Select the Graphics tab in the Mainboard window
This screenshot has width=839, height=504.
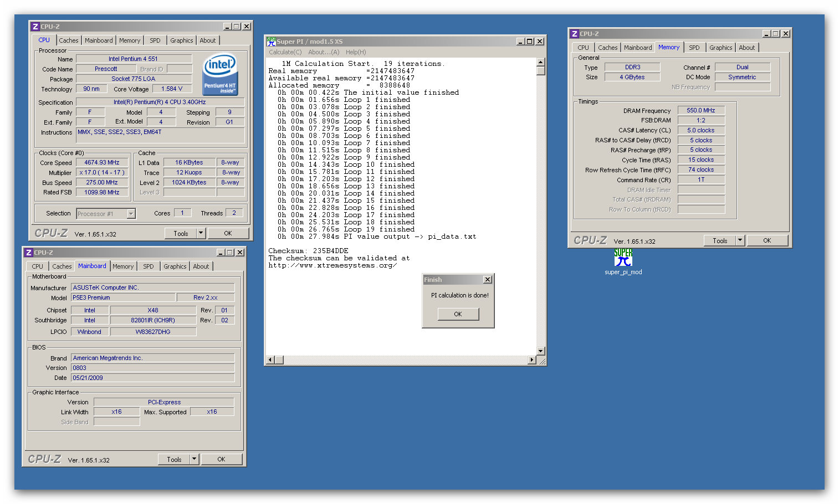(175, 266)
